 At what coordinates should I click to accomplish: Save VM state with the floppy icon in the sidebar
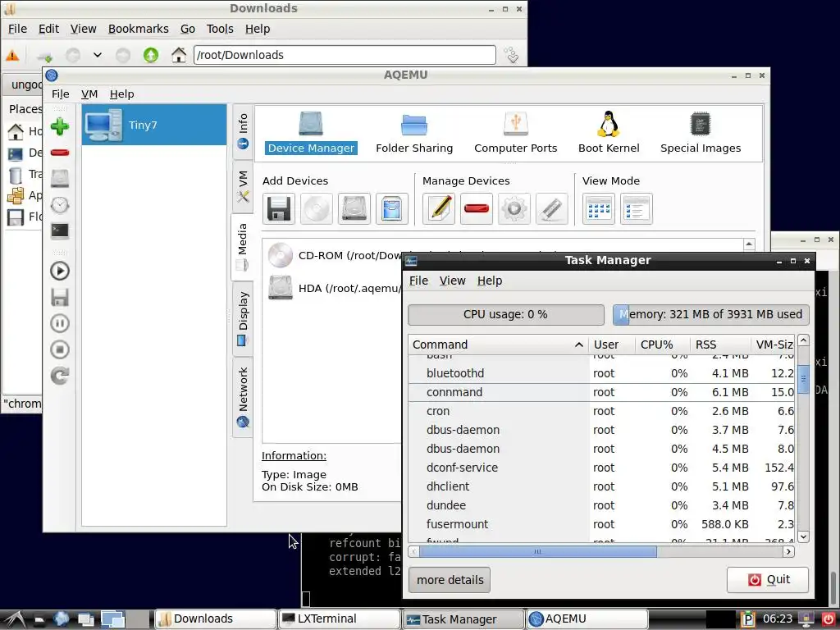tap(59, 297)
